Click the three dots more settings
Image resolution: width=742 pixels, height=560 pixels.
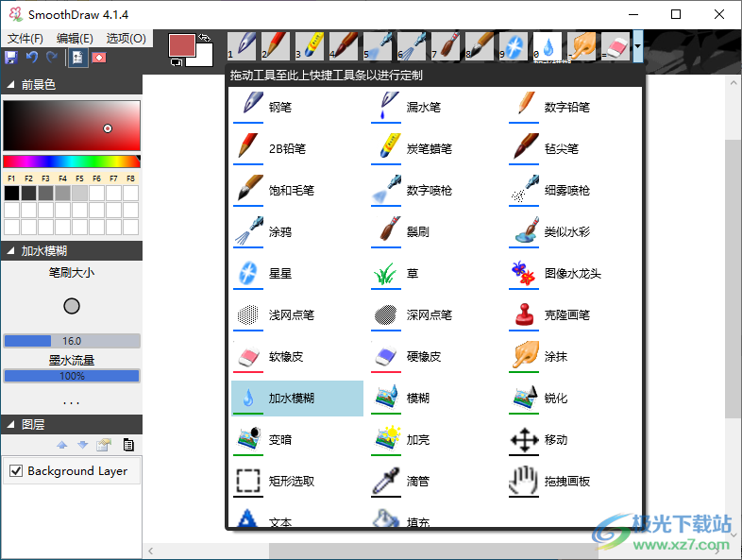(72, 403)
